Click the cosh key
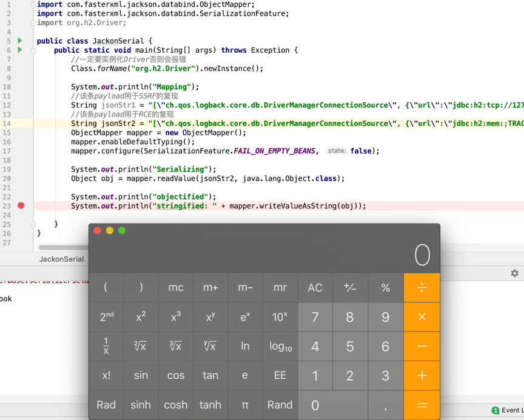 (176, 405)
